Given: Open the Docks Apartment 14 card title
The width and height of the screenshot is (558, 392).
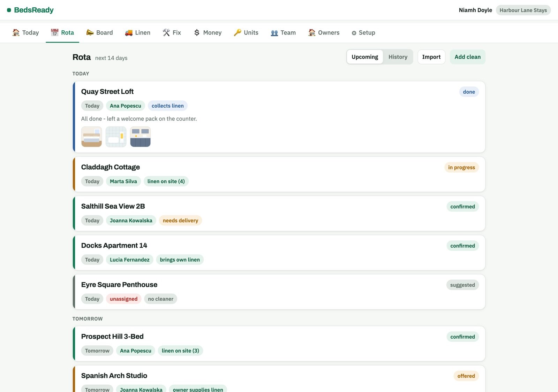Looking at the screenshot, I should tap(114, 245).
